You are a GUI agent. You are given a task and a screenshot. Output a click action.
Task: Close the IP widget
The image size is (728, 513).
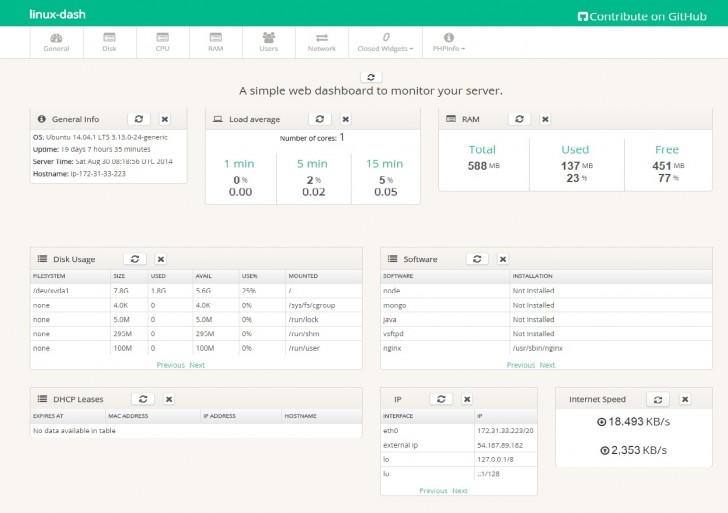pyautogui.click(x=467, y=399)
